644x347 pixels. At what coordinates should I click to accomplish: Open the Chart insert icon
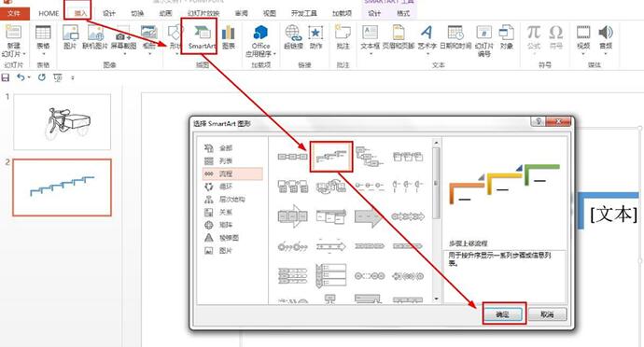pos(228,33)
